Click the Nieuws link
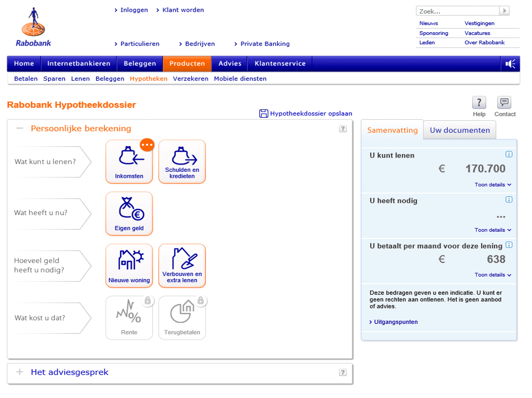The height and width of the screenshot is (398, 532). [x=428, y=23]
